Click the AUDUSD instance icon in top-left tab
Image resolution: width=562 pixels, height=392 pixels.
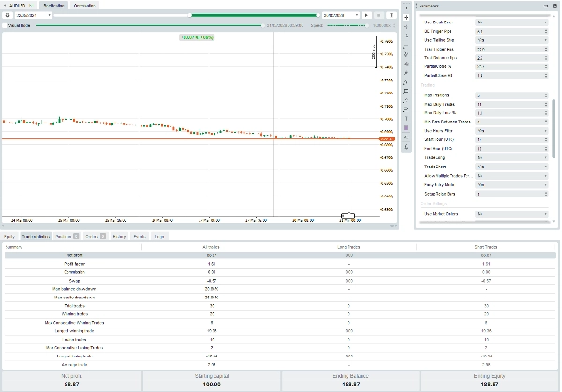click(x=7, y=5)
